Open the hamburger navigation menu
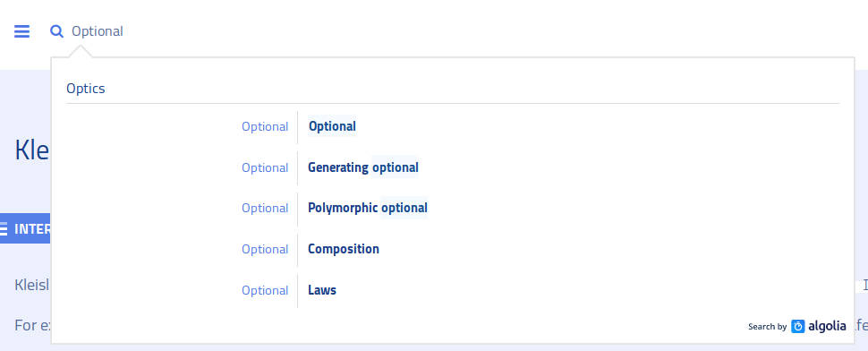Viewport: 868px width, 351px height. [x=21, y=31]
